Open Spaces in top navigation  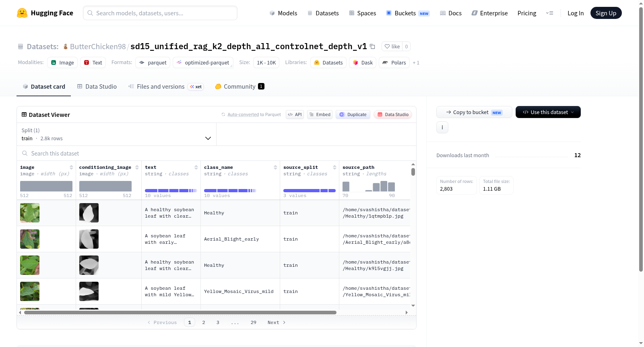362,13
